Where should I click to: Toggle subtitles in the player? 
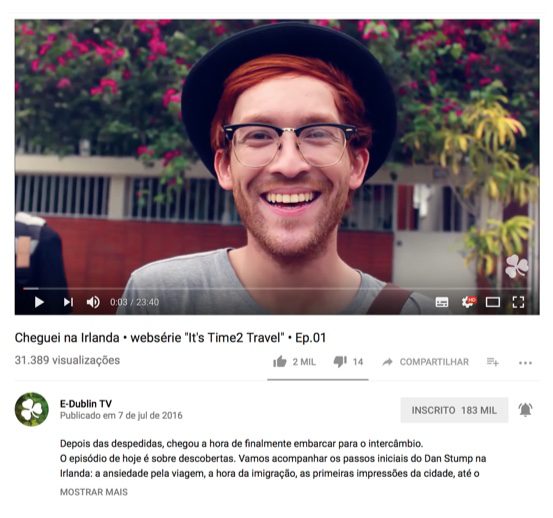[442, 302]
